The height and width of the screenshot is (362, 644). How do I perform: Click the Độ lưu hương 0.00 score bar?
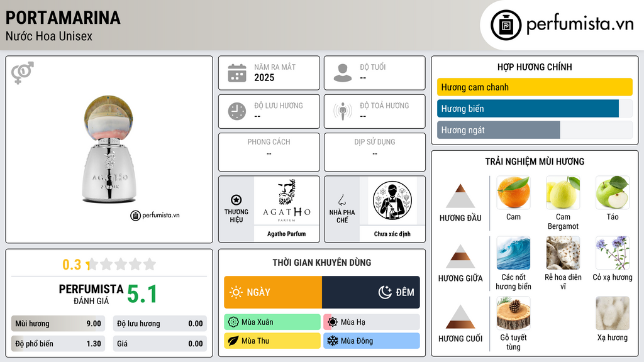pos(160,324)
